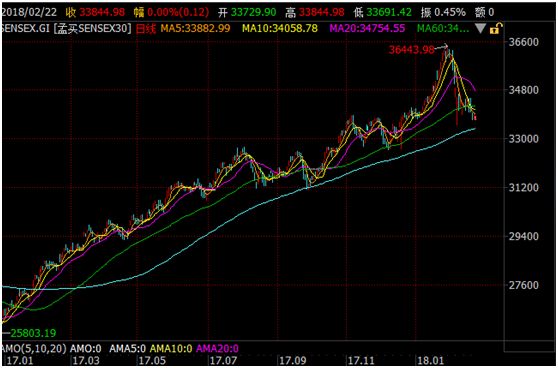This screenshot has width=558, height=368.
Task: Click the 17.05 date axis marker
Action: 153,361
